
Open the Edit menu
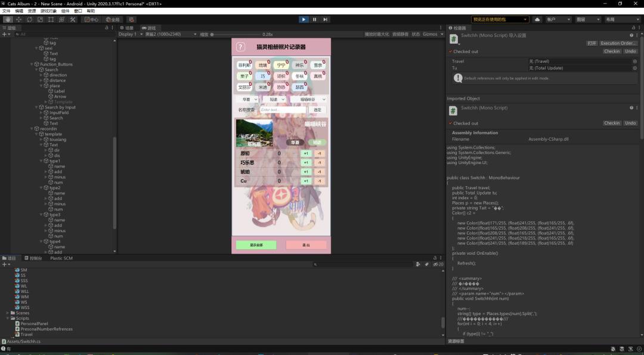[19, 11]
